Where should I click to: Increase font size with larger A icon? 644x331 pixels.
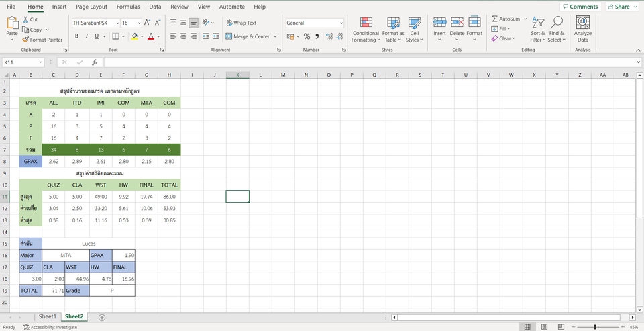point(148,23)
